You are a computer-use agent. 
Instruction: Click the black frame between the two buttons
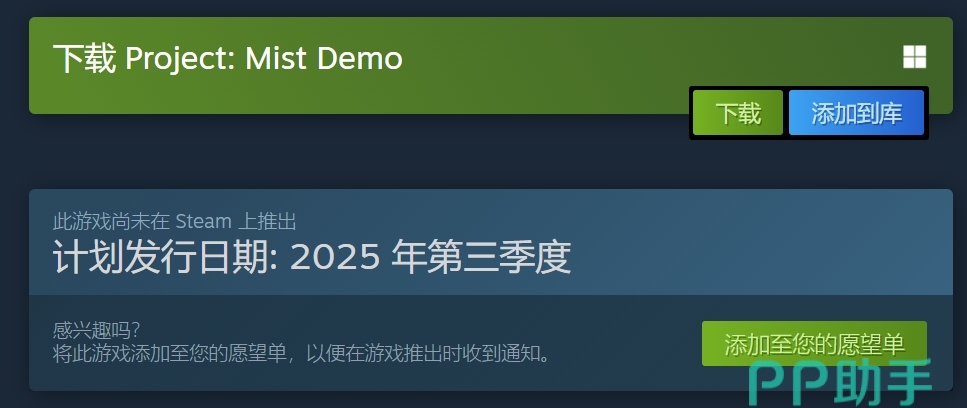click(x=786, y=113)
